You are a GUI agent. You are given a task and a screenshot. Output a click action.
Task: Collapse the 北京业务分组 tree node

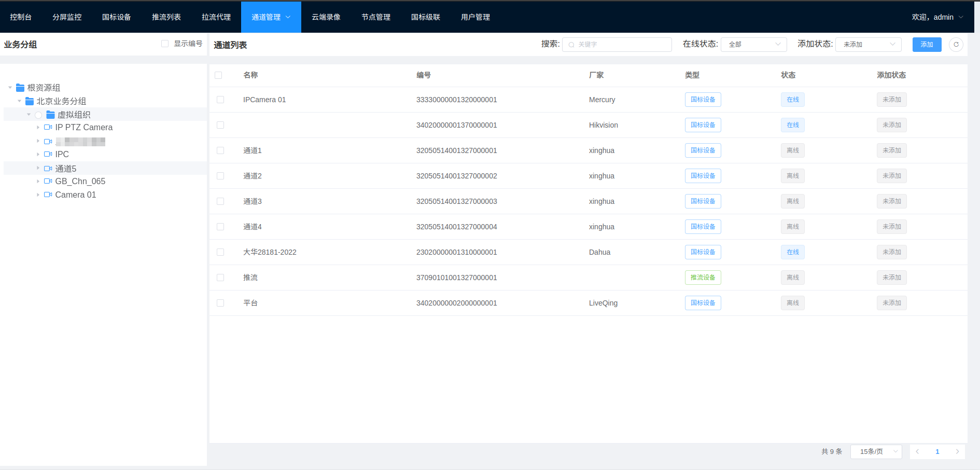click(20, 101)
